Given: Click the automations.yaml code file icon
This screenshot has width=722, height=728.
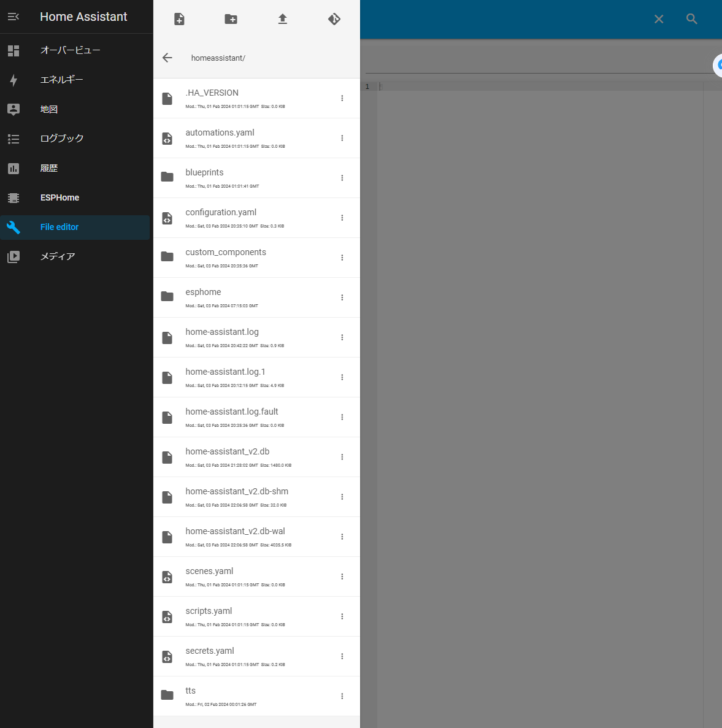Looking at the screenshot, I should (x=167, y=139).
